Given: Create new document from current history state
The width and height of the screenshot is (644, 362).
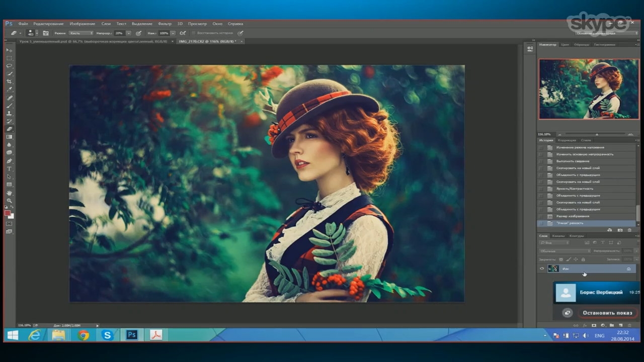Looking at the screenshot, I should [x=610, y=230].
